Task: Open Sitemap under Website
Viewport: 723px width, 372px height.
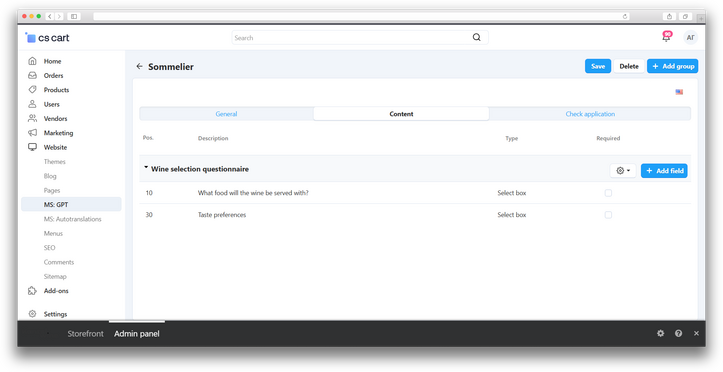Action: tap(55, 276)
